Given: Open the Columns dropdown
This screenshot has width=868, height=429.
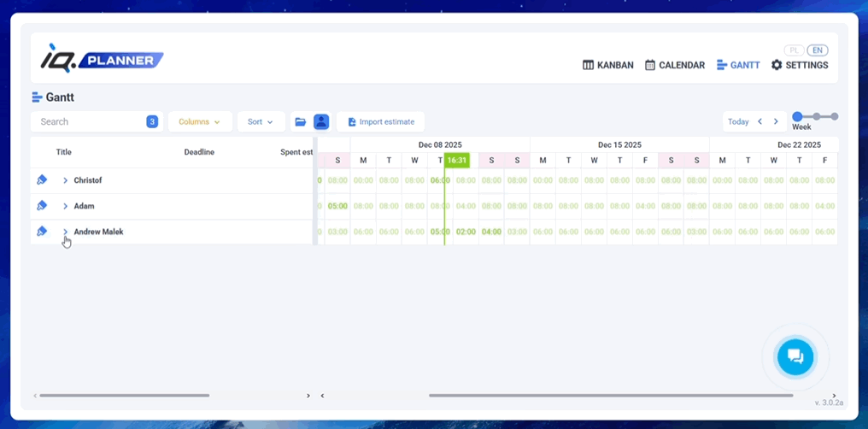Looking at the screenshot, I should [200, 122].
